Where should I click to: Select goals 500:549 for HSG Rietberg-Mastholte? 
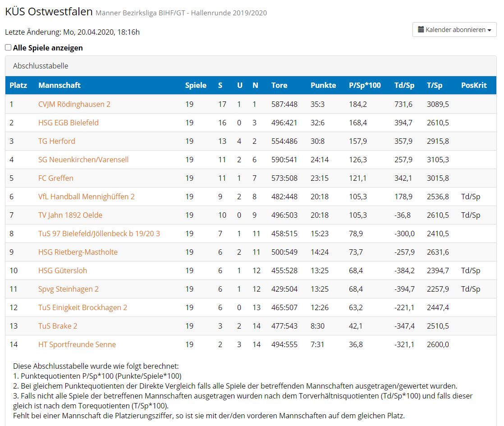coord(284,252)
